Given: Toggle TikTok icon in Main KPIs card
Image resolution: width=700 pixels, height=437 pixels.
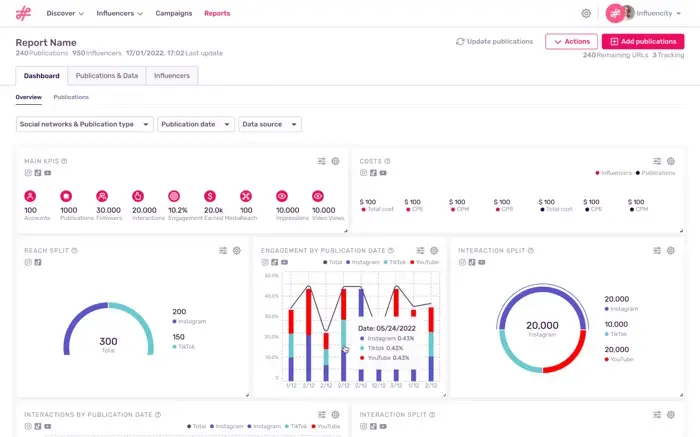Looking at the screenshot, I should [x=38, y=173].
